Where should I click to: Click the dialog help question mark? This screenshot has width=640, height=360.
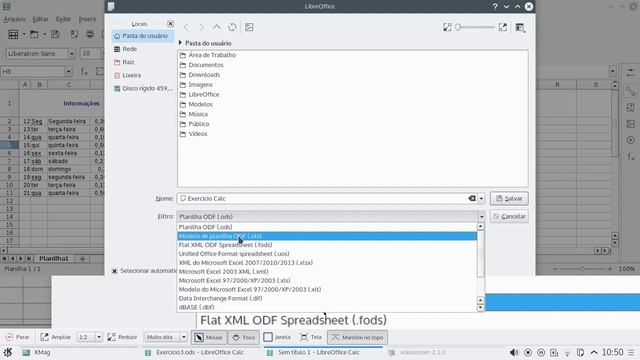495,7
